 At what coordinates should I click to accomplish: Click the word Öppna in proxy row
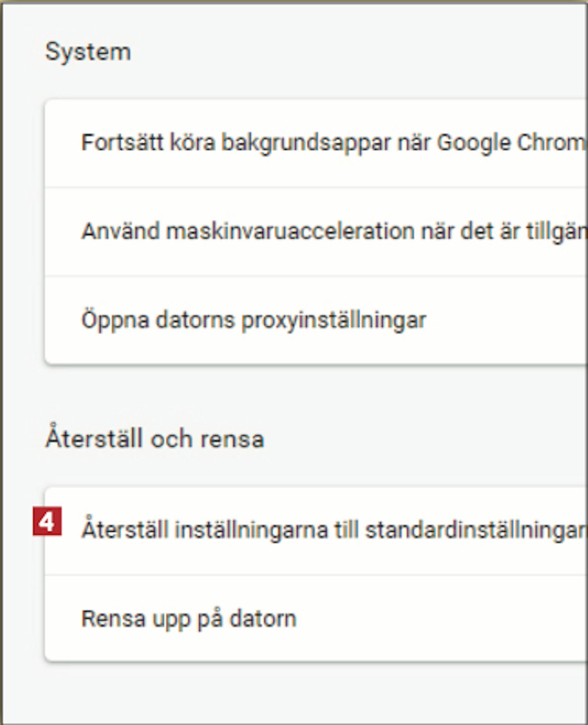pos(115,320)
